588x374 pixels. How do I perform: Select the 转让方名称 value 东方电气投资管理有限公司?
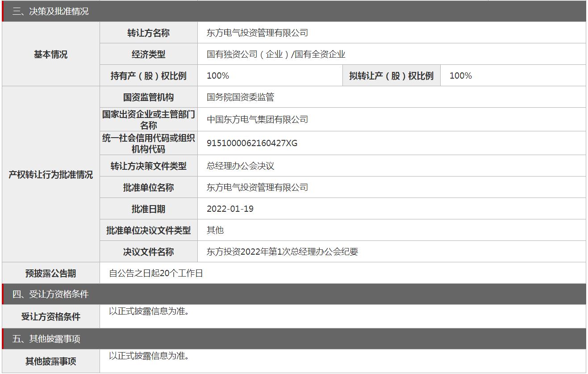(257, 33)
